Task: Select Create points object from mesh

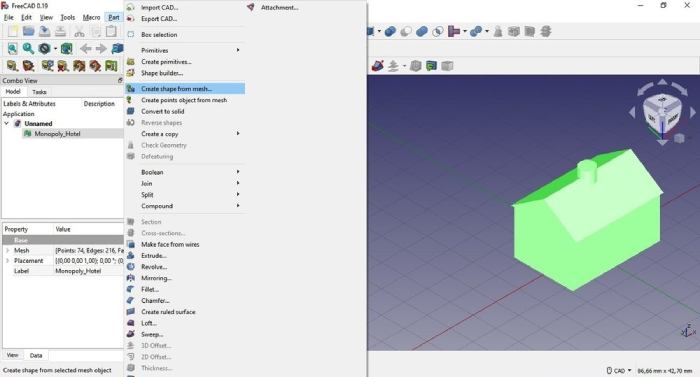Action: click(x=185, y=100)
